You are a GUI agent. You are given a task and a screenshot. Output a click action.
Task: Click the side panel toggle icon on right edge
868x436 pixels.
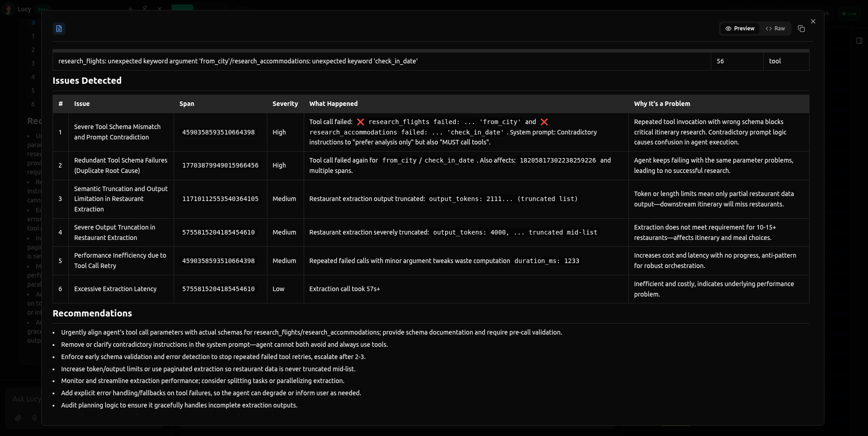click(859, 41)
